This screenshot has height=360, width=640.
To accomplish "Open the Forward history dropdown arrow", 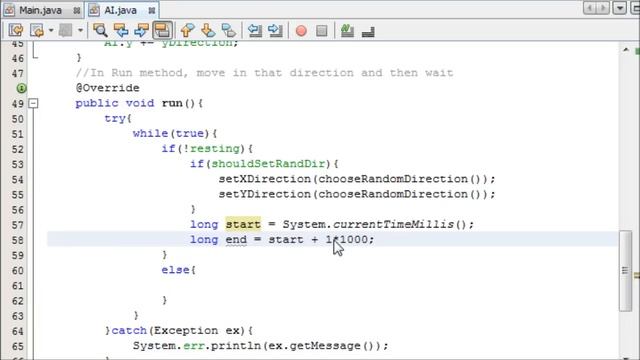I will click(80, 31).
